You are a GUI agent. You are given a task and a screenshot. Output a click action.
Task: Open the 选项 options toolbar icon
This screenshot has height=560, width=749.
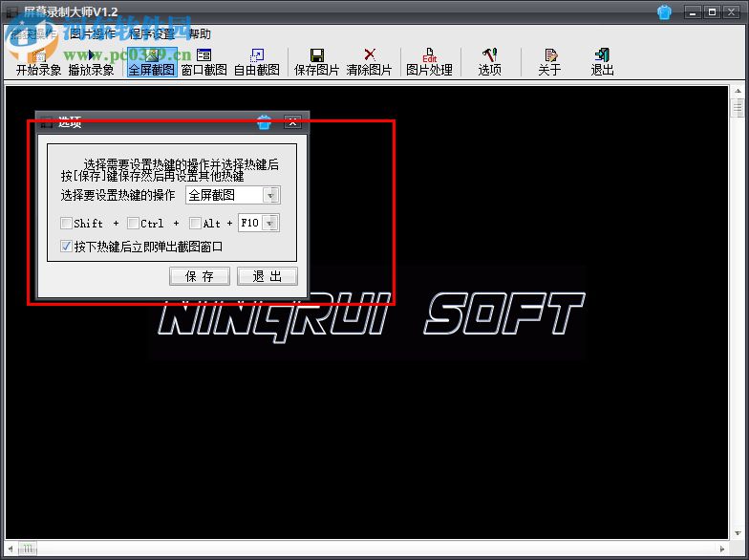tap(489, 62)
